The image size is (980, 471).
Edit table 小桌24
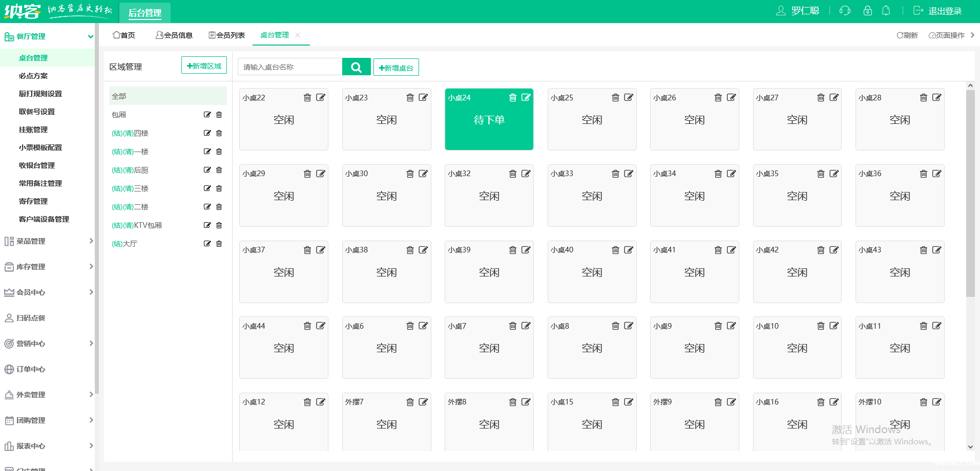526,97
